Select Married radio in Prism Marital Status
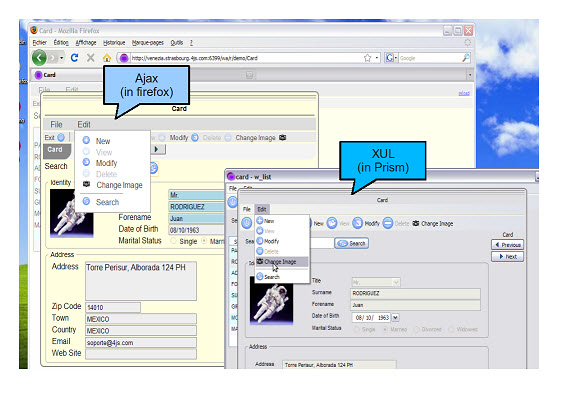 [x=385, y=329]
